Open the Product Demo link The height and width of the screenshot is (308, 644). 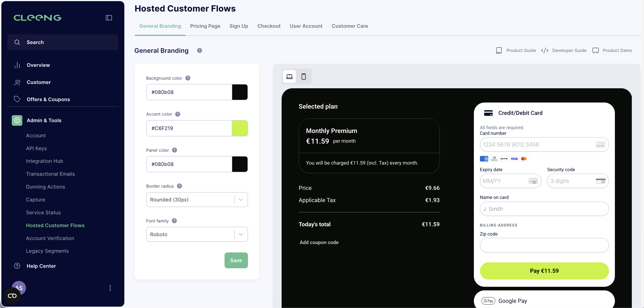[x=617, y=51]
